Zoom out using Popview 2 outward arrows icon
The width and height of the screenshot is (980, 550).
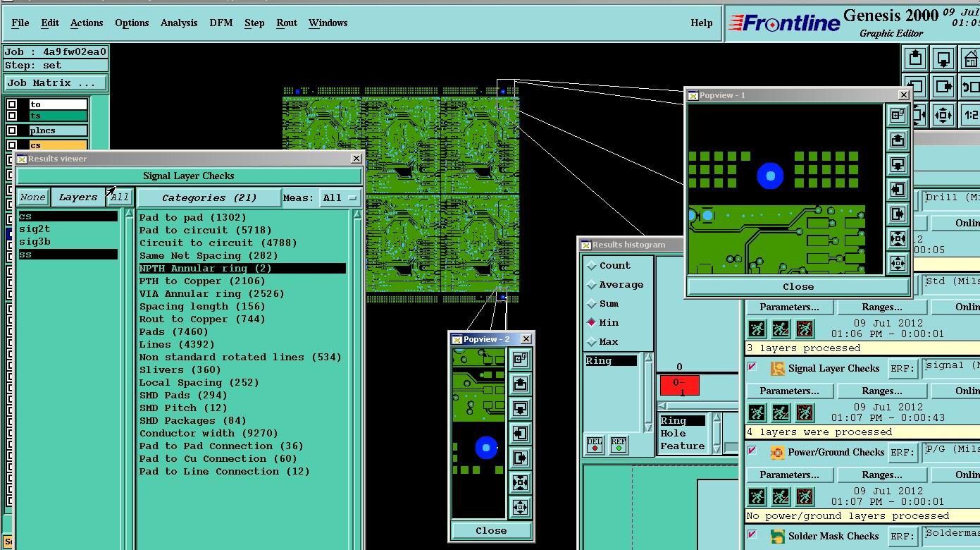[520, 507]
